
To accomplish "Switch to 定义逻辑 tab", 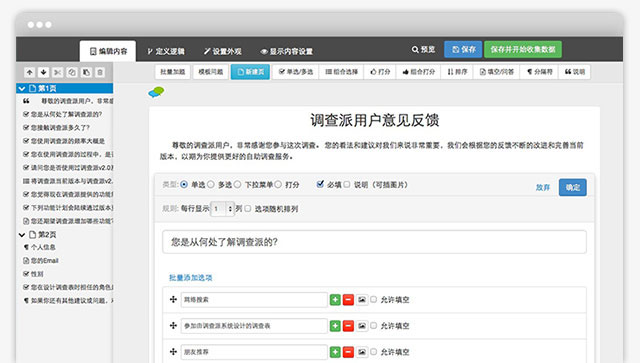I will 166,51.
